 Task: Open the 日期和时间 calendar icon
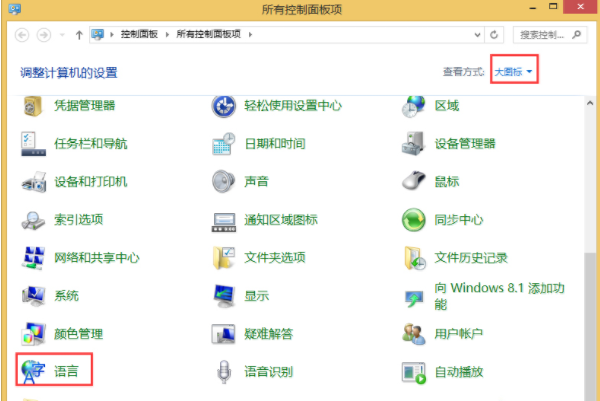tap(224, 143)
